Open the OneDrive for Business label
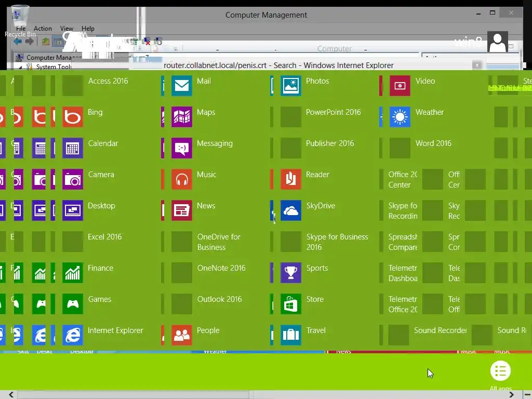Image resolution: width=532 pixels, height=399 pixels. coord(219,242)
